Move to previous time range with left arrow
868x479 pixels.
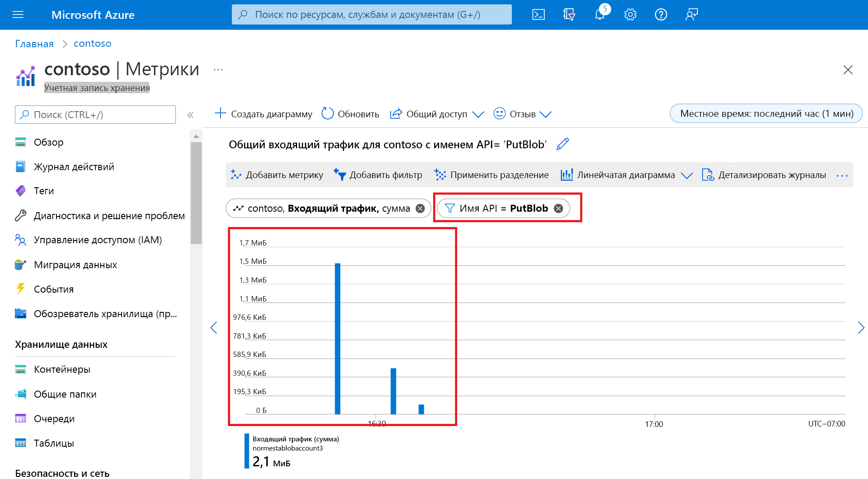click(214, 328)
